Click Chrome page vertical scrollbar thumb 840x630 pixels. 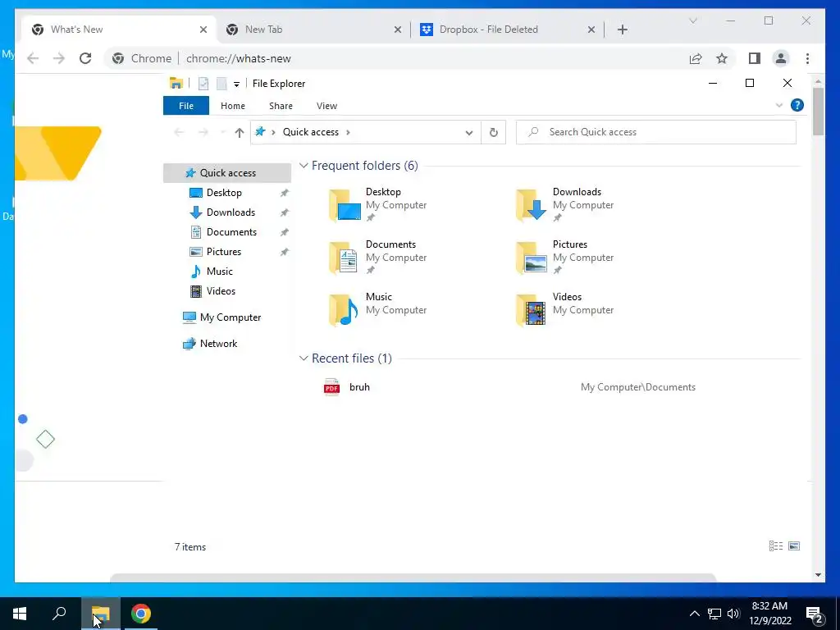pos(818,112)
